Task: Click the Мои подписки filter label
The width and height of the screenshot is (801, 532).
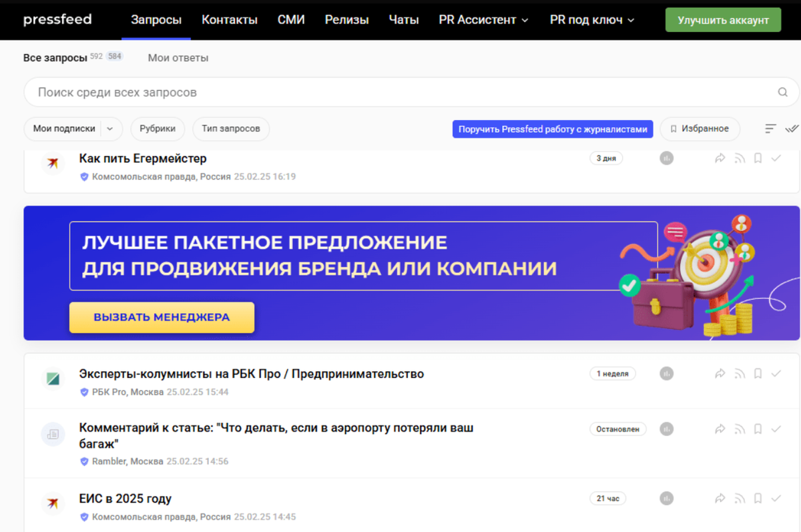Action: click(x=64, y=128)
